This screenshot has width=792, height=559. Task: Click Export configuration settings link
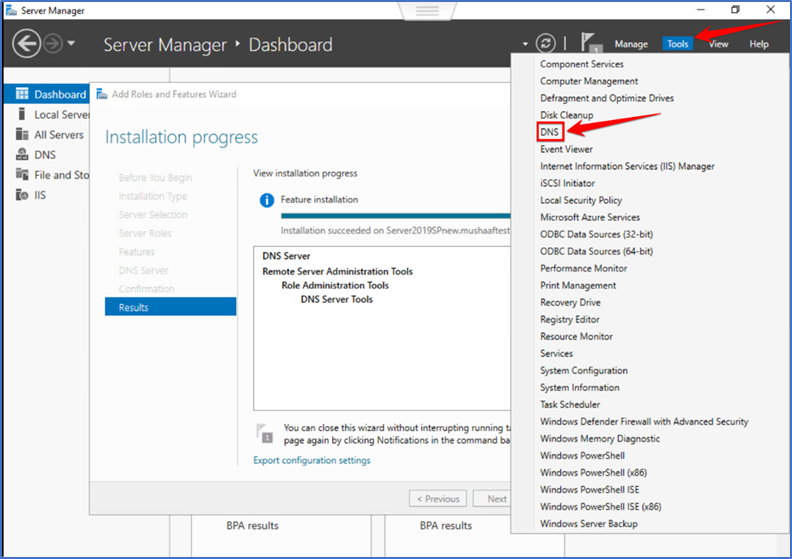click(x=312, y=461)
